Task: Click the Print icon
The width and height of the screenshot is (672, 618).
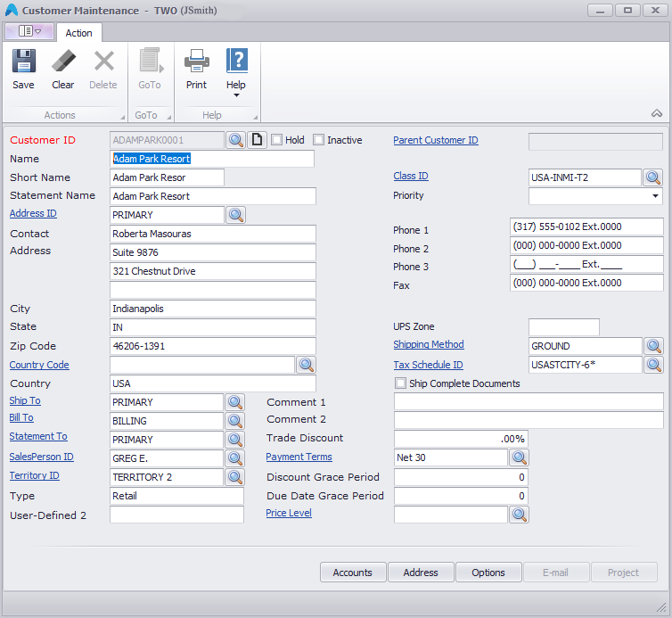Action: [197, 61]
